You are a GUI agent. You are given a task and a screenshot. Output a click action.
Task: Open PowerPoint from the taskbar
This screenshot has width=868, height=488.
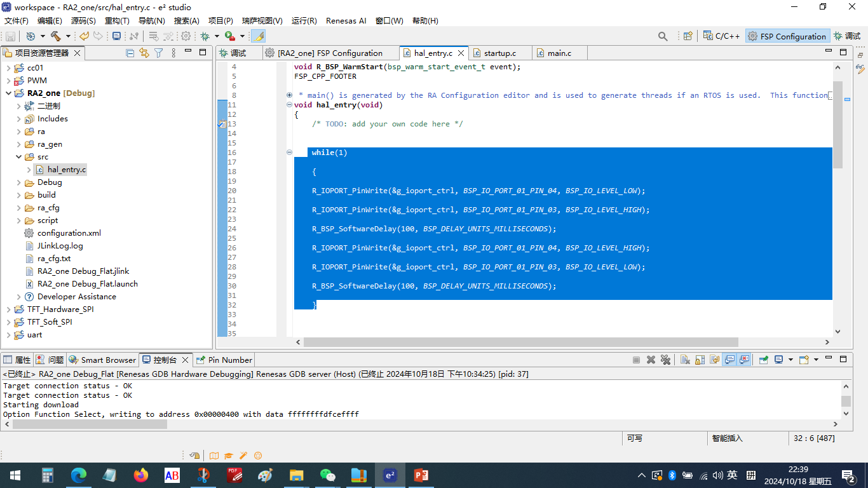tap(421, 475)
